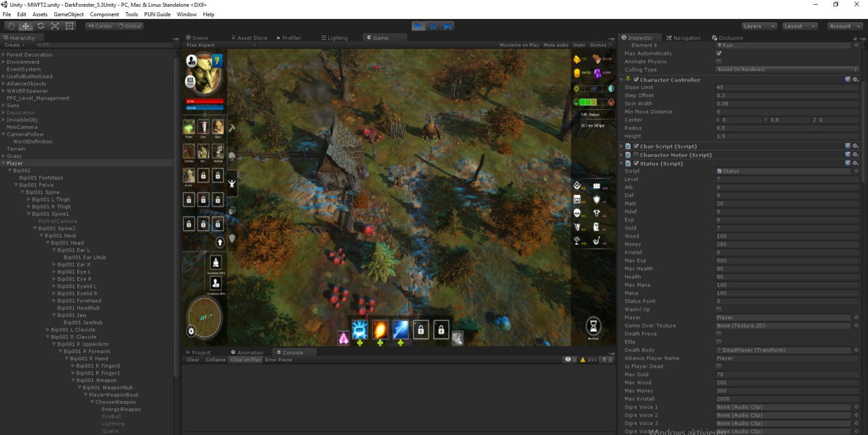Click the blue ice spell skill icon
Screen dimensions: 868x435
pyautogui.click(x=359, y=328)
